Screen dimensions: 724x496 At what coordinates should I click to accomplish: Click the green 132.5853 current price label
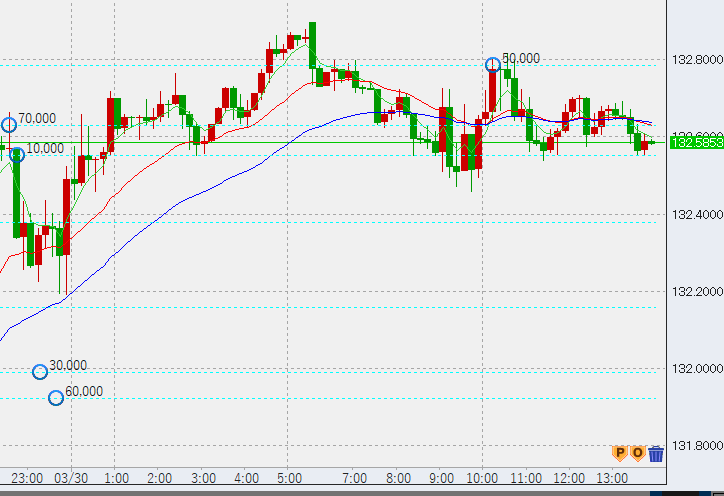point(696,144)
